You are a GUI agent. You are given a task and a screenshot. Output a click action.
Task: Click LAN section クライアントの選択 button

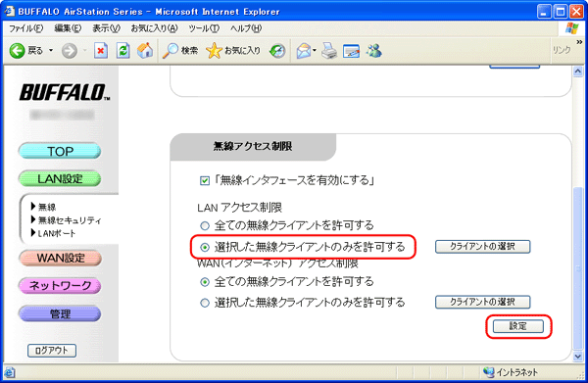click(482, 247)
